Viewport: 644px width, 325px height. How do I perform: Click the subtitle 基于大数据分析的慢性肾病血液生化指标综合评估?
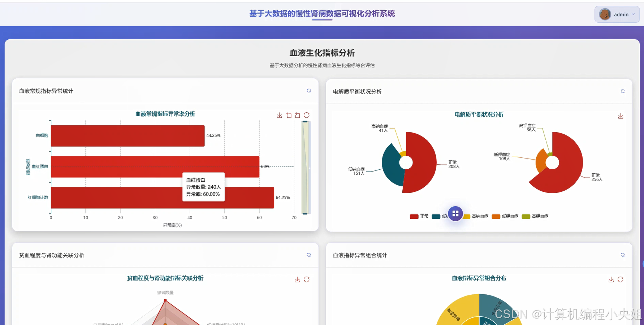[322, 65]
